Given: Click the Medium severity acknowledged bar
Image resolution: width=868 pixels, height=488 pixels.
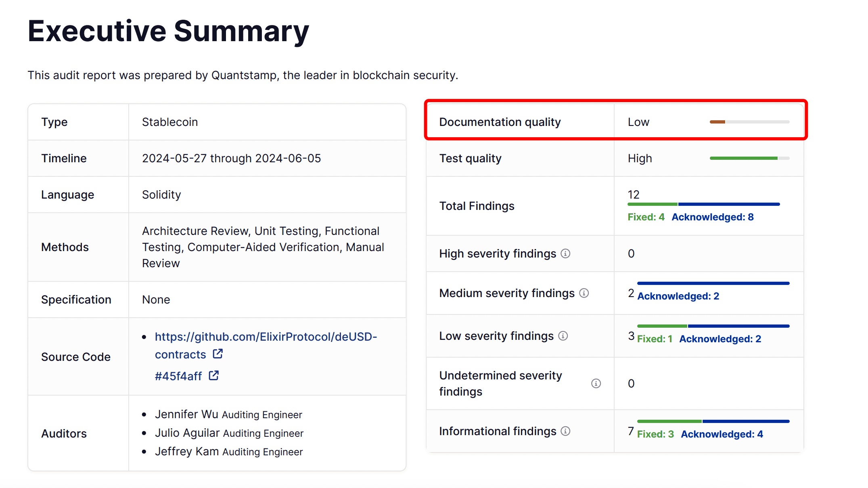Looking at the screenshot, I should (713, 283).
